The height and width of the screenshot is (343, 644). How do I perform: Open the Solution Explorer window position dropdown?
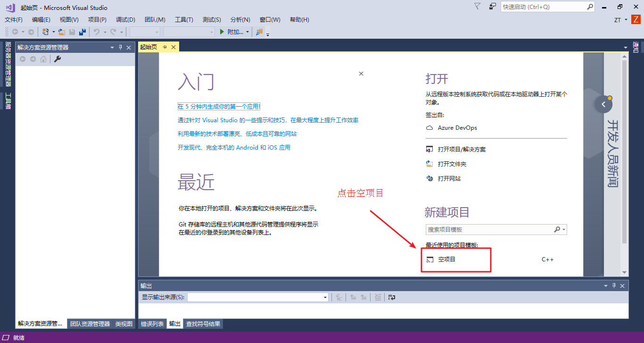[112, 48]
